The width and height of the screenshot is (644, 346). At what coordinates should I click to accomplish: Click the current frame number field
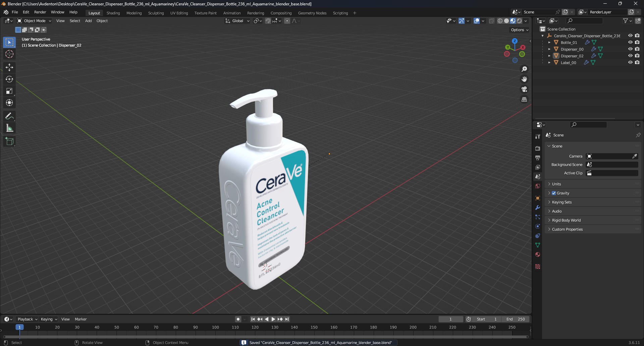pos(451,319)
